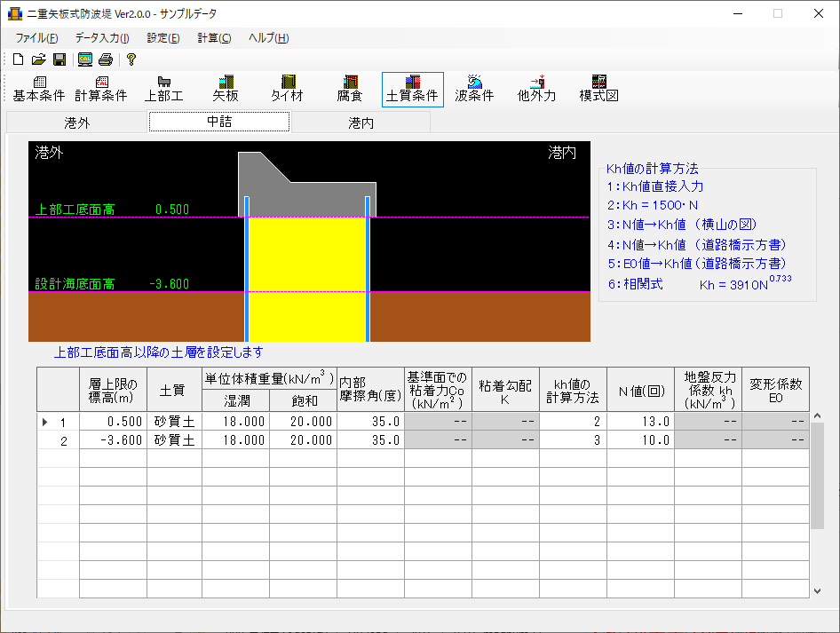The image size is (840, 633).
Task: Open 波条件 toolbar section
Action: [475, 90]
